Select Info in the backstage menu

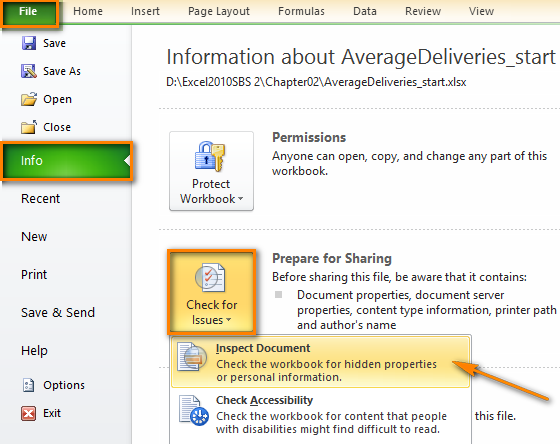67,161
